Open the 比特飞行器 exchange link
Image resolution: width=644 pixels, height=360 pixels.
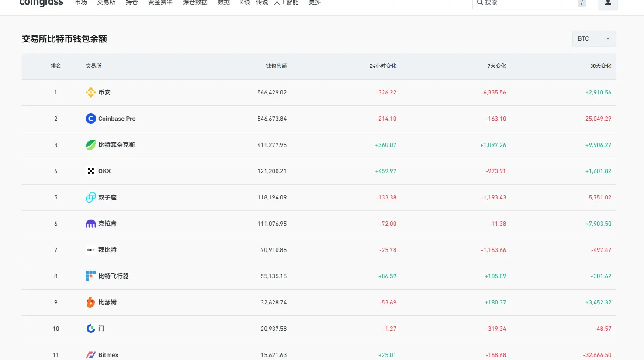tap(114, 276)
